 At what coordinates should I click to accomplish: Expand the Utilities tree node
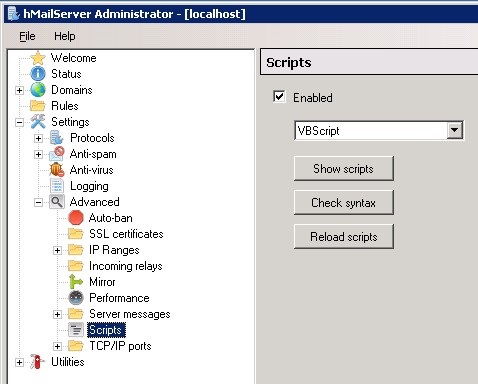[x=19, y=362]
